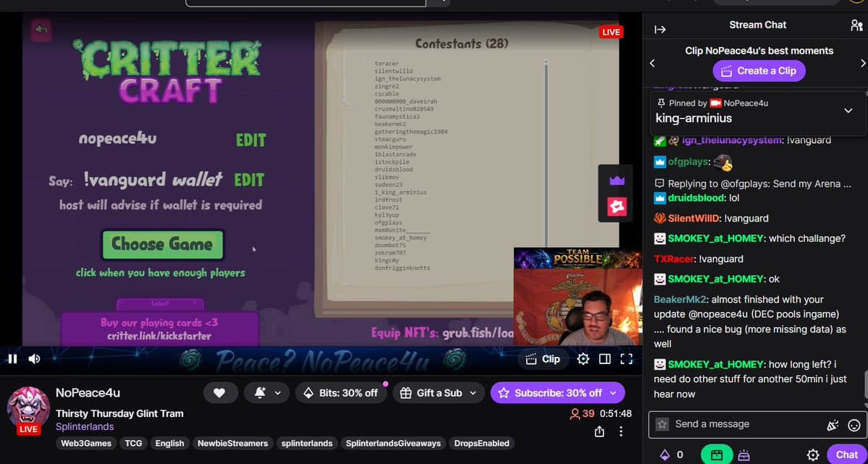
Task: Expand the pinned message by NoPeace4u
Action: 848,110
